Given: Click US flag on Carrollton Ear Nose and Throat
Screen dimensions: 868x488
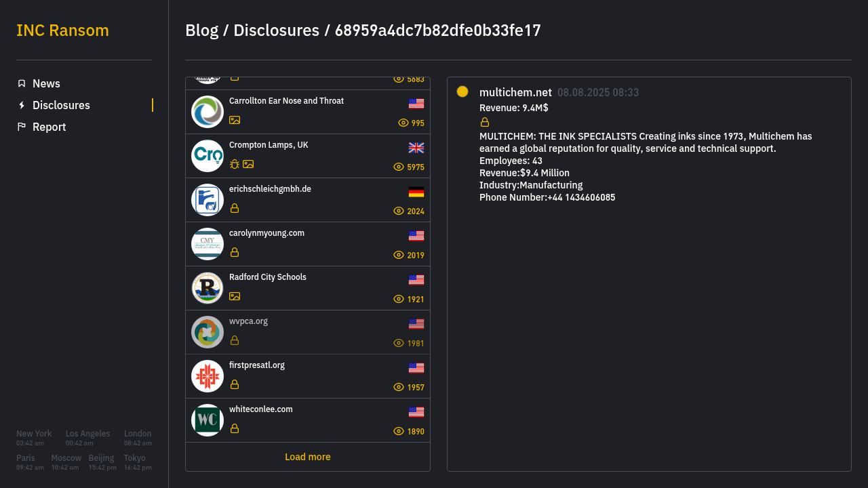Looking at the screenshot, I should 416,104.
